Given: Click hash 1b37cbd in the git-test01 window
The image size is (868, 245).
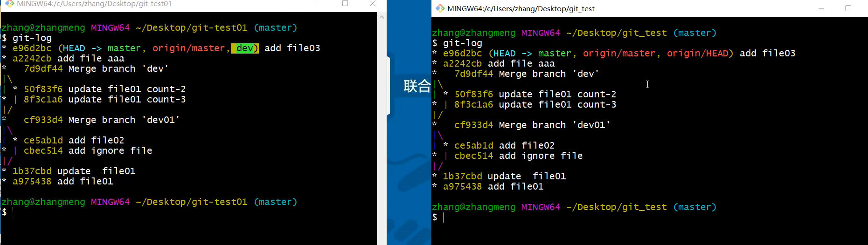Looking at the screenshot, I should click(x=32, y=171).
